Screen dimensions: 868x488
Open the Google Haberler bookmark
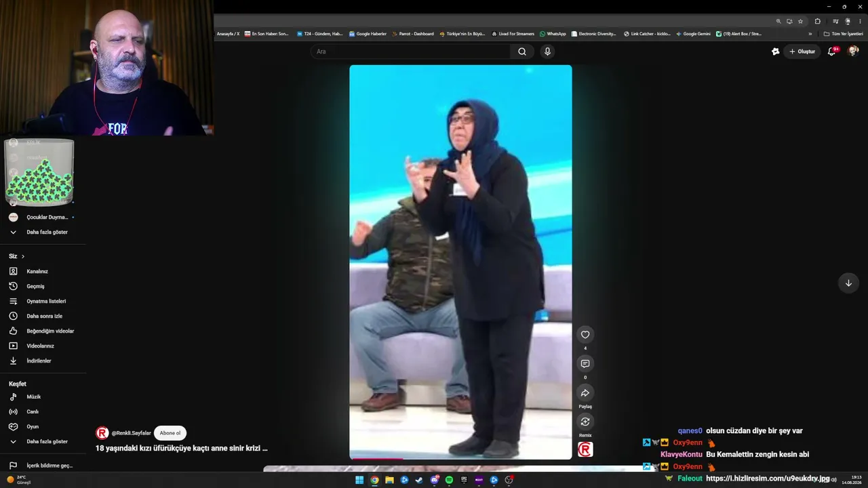368,34
